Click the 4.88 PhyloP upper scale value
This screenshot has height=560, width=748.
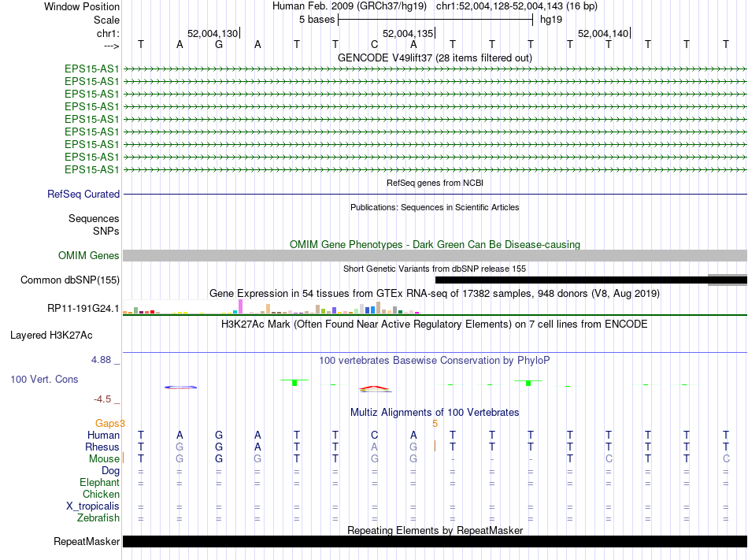point(101,360)
